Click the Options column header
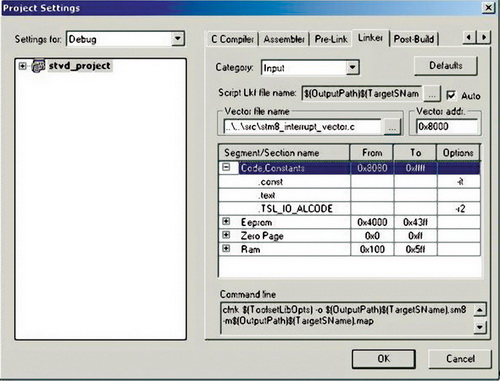 [x=458, y=153]
